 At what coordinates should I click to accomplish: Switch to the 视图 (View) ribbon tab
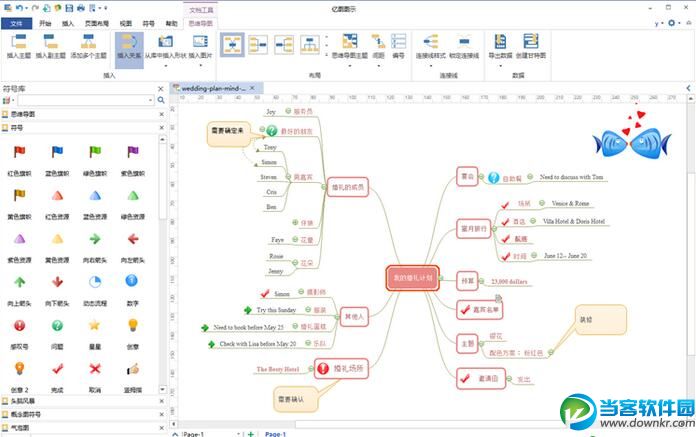(x=126, y=23)
